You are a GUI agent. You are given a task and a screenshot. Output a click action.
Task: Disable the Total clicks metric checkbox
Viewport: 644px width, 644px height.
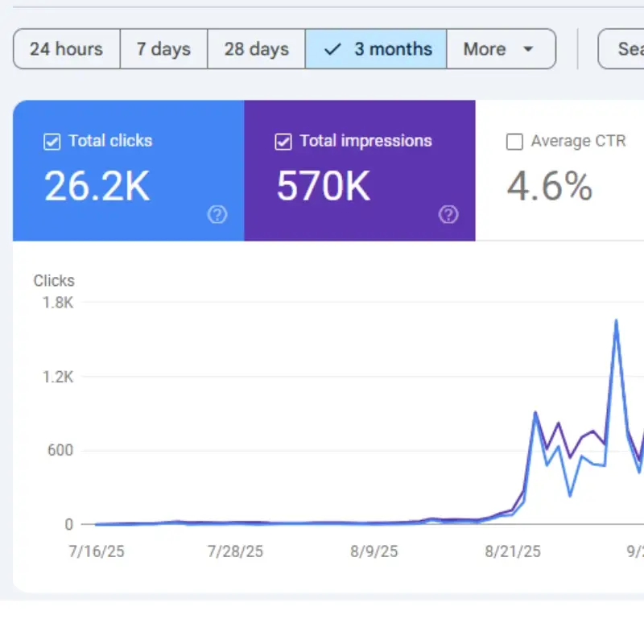pyautogui.click(x=52, y=141)
